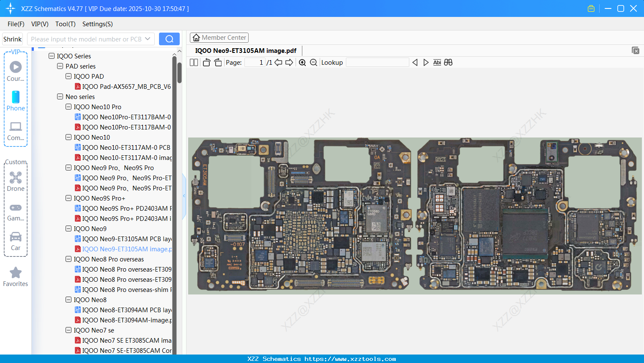This screenshot has width=644, height=363.
Task: Open the Drone category in sidebar
Action: point(16,181)
